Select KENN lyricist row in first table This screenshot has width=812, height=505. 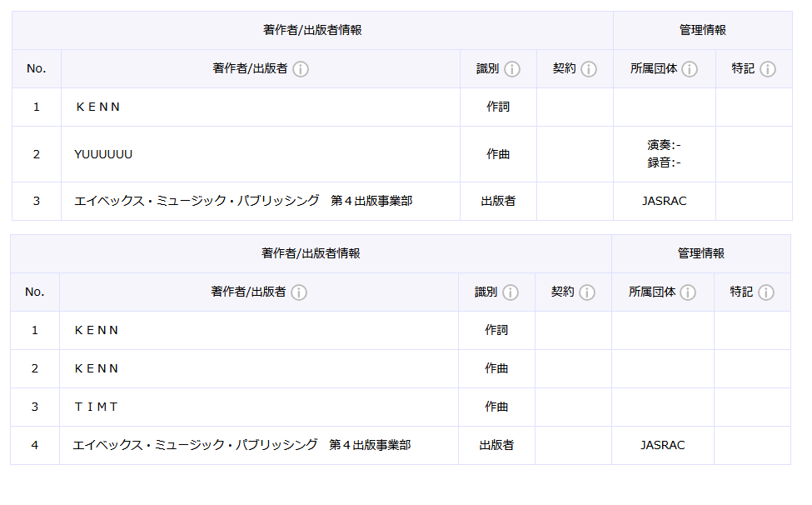[402, 107]
